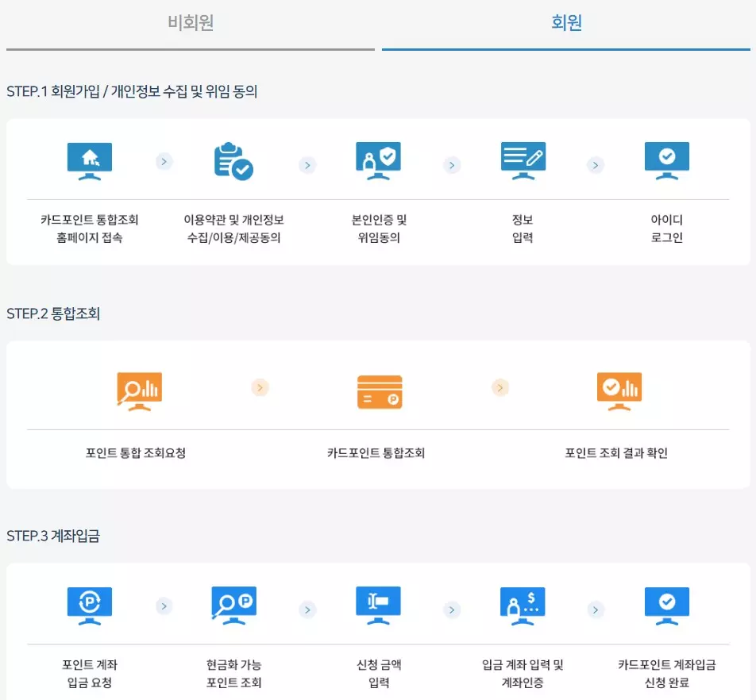This screenshot has width=756, height=700.
Task: Click the 본인인증 및 위임동의 label
Action: click(x=379, y=229)
